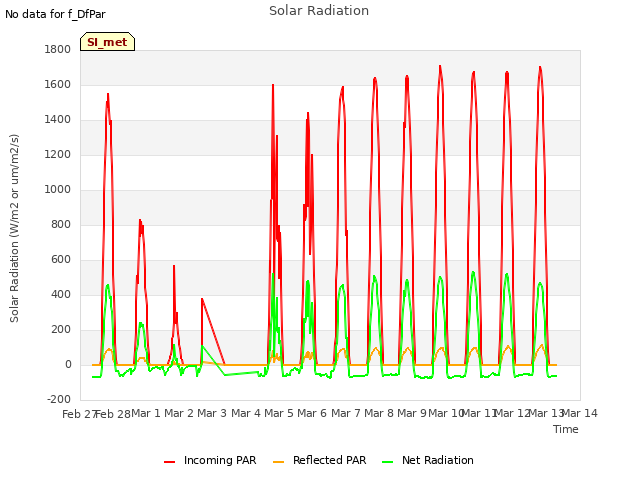640x480 pixels.
Task: Click the Incoming PAR spike above Mar 5
Action: 273,85
